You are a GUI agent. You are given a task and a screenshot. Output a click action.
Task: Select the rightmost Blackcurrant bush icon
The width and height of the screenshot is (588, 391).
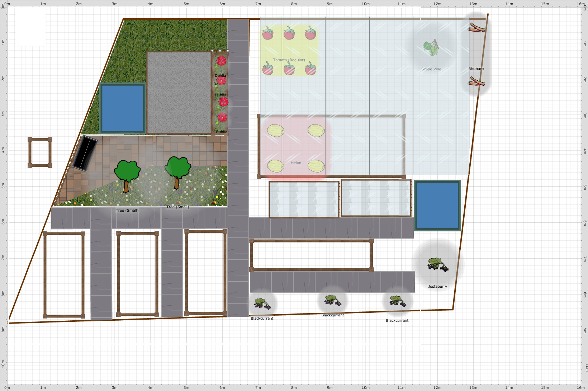[x=398, y=301]
